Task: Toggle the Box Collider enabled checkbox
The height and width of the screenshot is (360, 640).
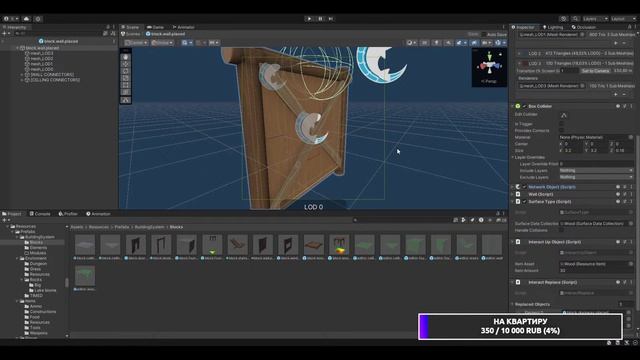Action: pyautogui.click(x=524, y=106)
